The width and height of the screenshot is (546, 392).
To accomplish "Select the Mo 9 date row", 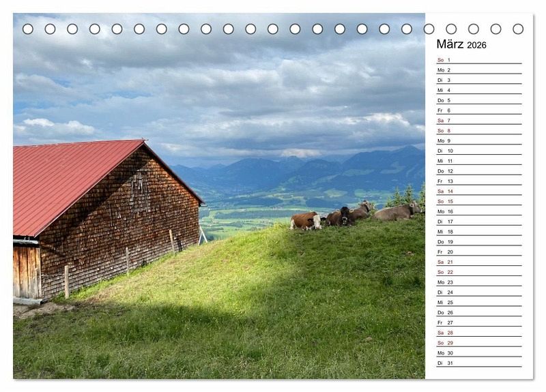I will click(x=479, y=140).
